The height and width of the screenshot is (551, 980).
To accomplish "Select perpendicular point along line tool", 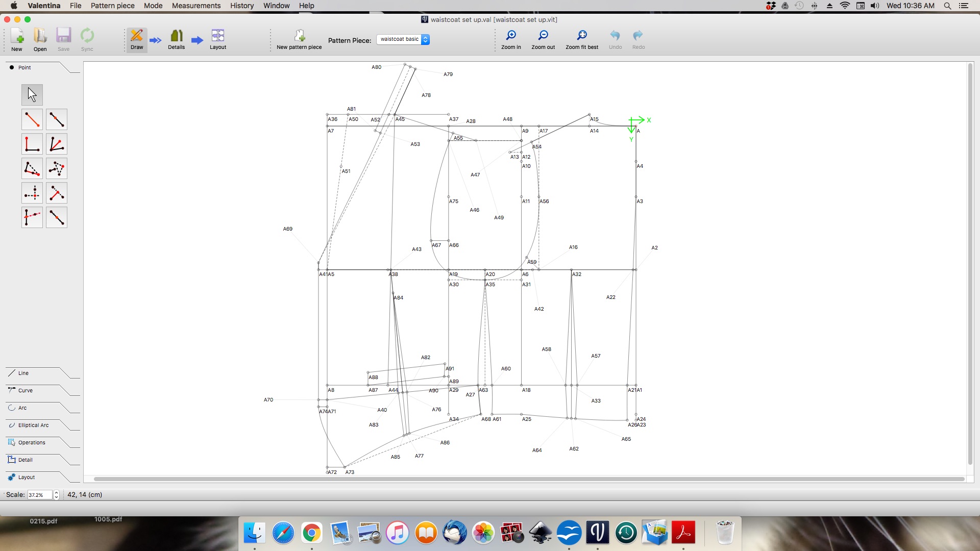I will 57,193.
